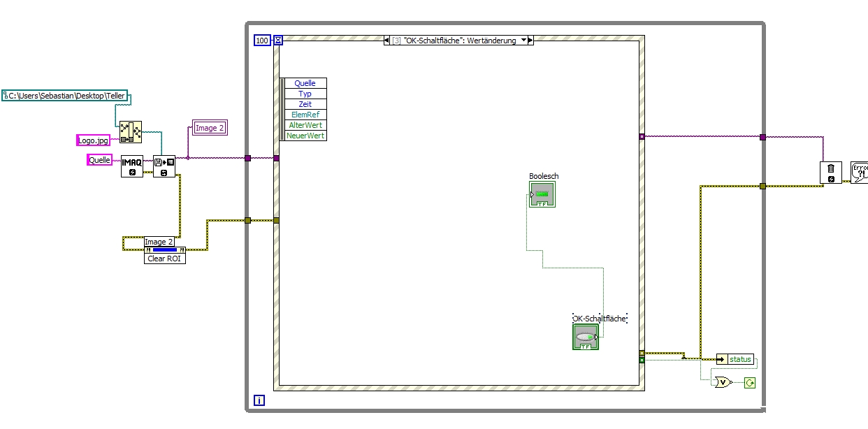Click the purple image tunnel on loop left edge
Screen dimensions: 868x429
pos(247,158)
